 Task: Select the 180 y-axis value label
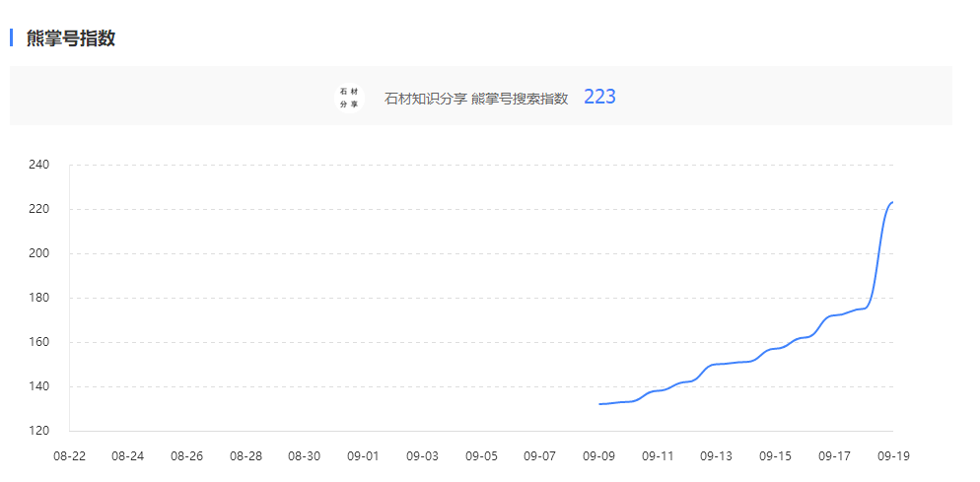click(x=38, y=298)
